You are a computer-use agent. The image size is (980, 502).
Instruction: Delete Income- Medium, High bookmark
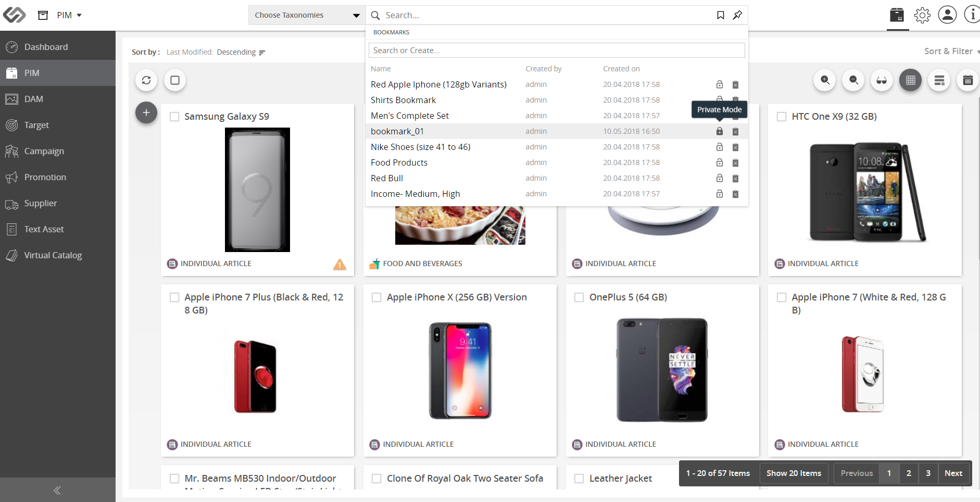pyautogui.click(x=735, y=194)
